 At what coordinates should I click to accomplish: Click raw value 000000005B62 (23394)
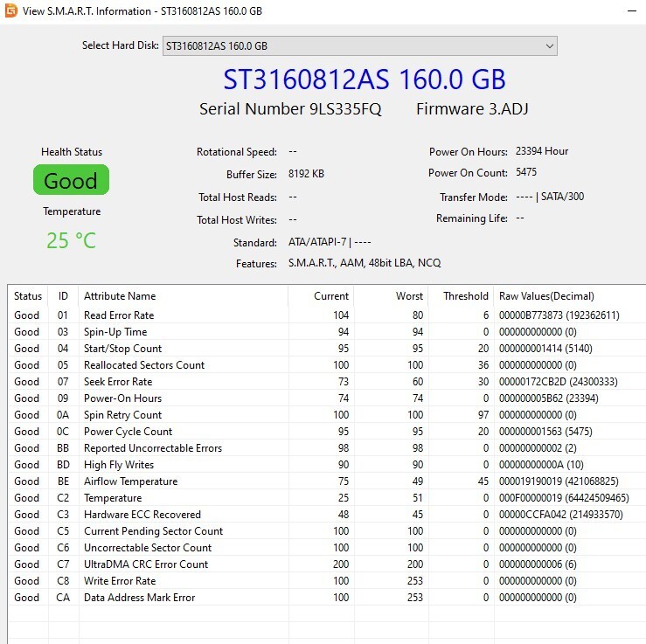(548, 398)
